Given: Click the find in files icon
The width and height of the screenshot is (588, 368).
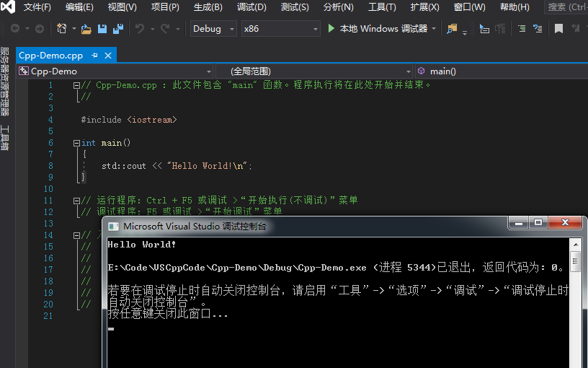Looking at the screenshot, I should [x=452, y=29].
